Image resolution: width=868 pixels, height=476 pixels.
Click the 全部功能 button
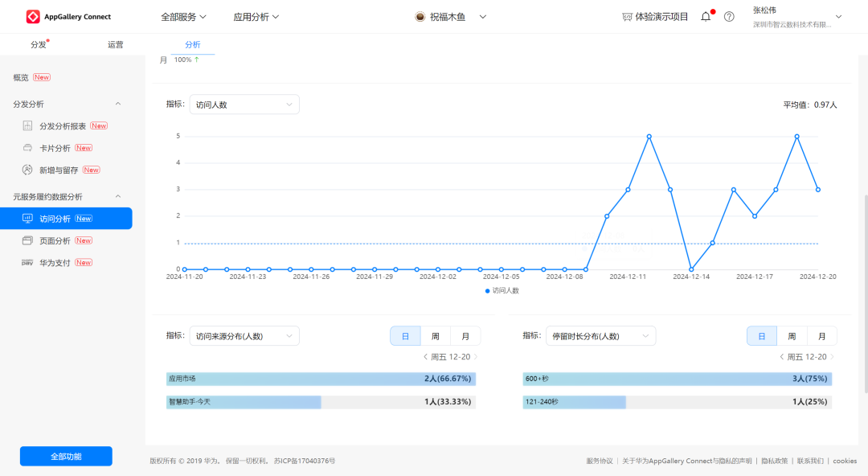tap(65, 456)
